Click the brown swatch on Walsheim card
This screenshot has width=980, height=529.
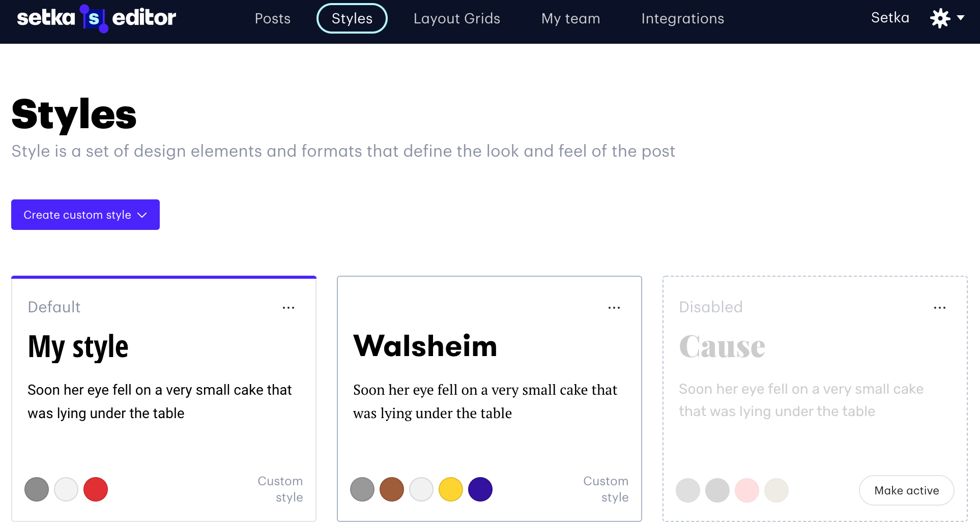pos(392,489)
